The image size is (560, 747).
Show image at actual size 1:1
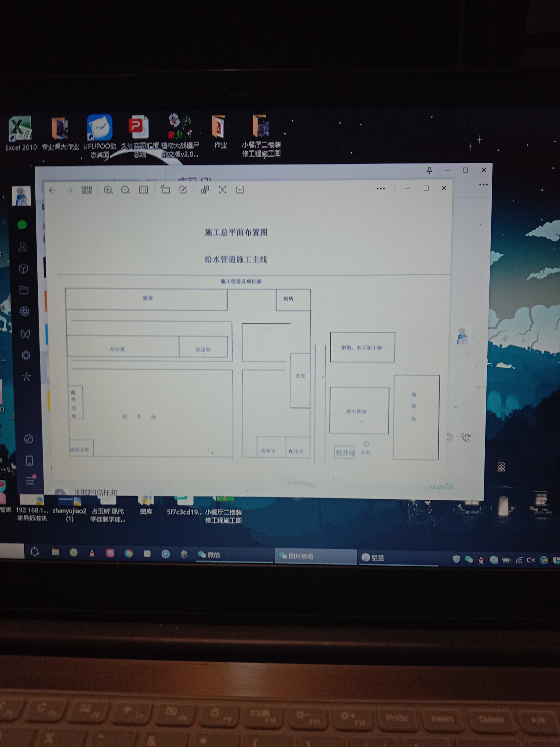click(x=143, y=190)
